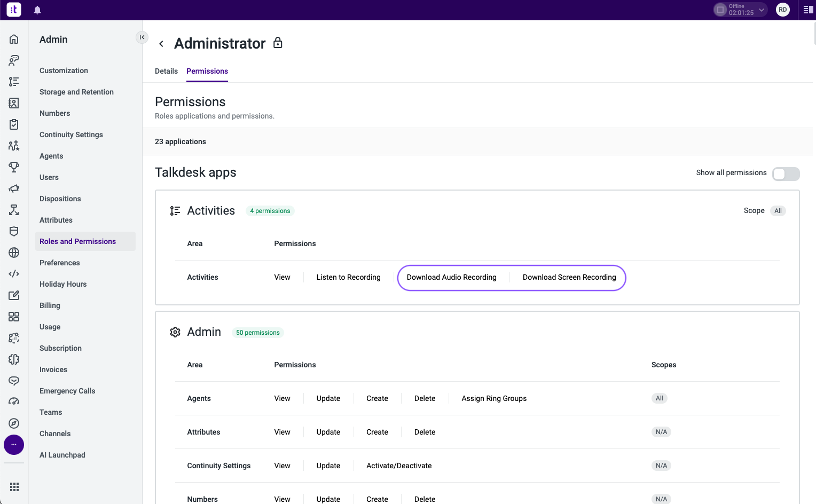Image resolution: width=816 pixels, height=504 pixels.
Task: Open the Activities list icon in sidebar
Action: [14, 82]
